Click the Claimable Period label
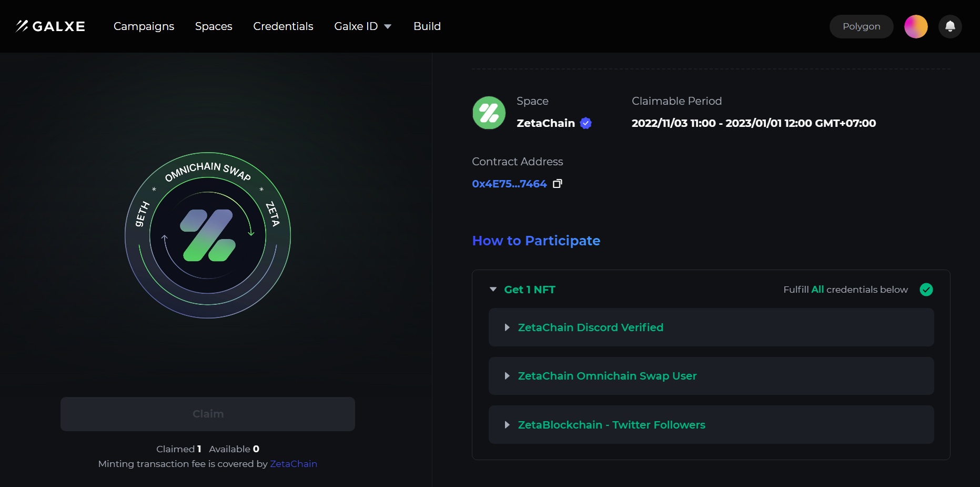This screenshot has height=487, width=980. click(x=676, y=101)
